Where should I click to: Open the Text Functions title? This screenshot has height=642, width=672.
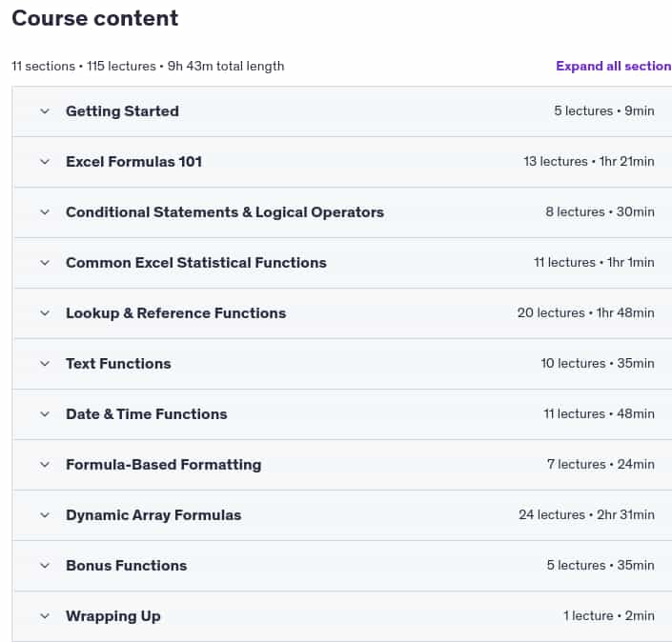tap(118, 364)
